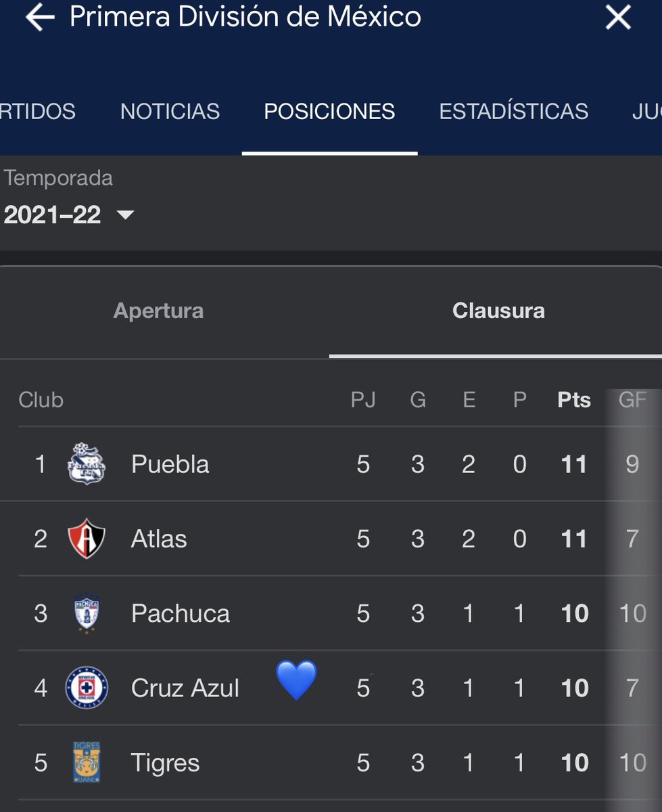Click the PJ column header

363,400
